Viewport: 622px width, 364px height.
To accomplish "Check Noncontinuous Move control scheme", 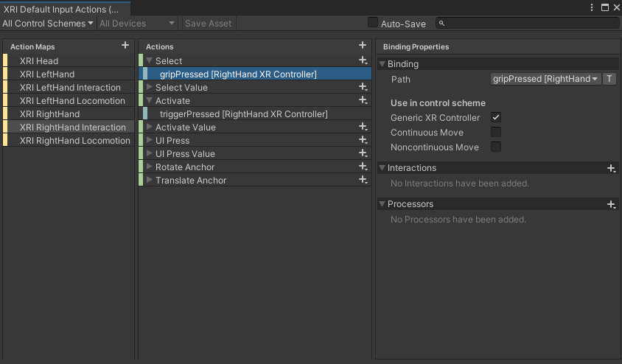I will tap(496, 147).
